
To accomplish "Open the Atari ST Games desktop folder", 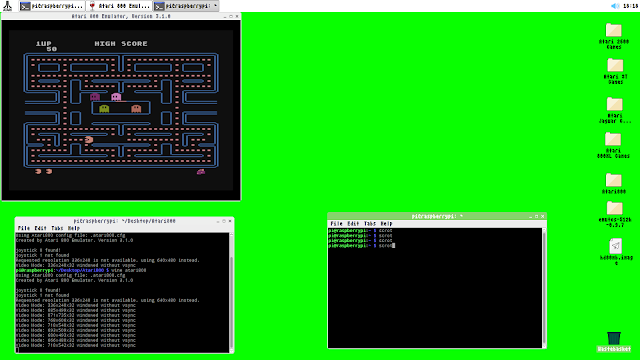I will pyautogui.click(x=615, y=66).
